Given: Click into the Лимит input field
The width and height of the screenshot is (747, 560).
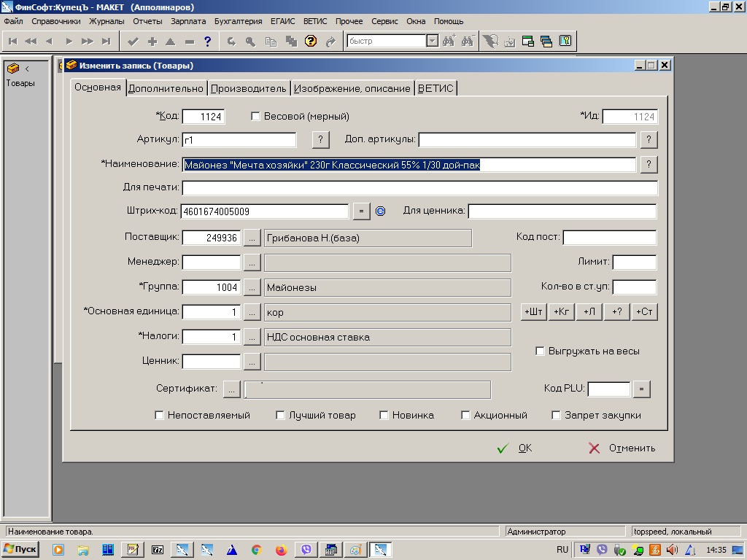Looking at the screenshot, I should click(634, 262).
